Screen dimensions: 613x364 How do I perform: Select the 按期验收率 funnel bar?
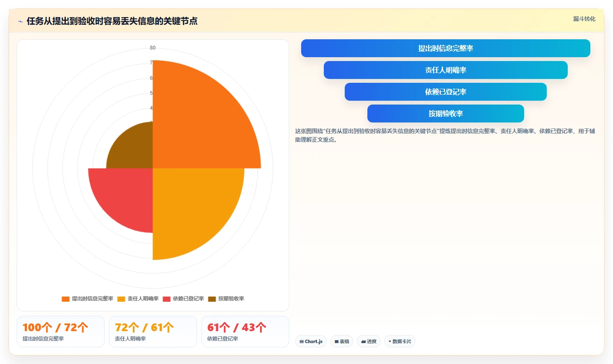pyautogui.click(x=446, y=114)
